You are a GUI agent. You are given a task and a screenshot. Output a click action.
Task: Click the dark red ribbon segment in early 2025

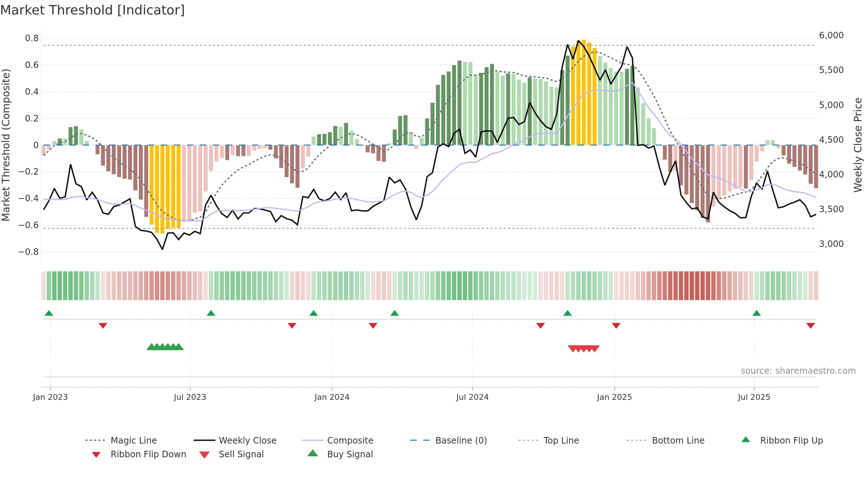692,286
